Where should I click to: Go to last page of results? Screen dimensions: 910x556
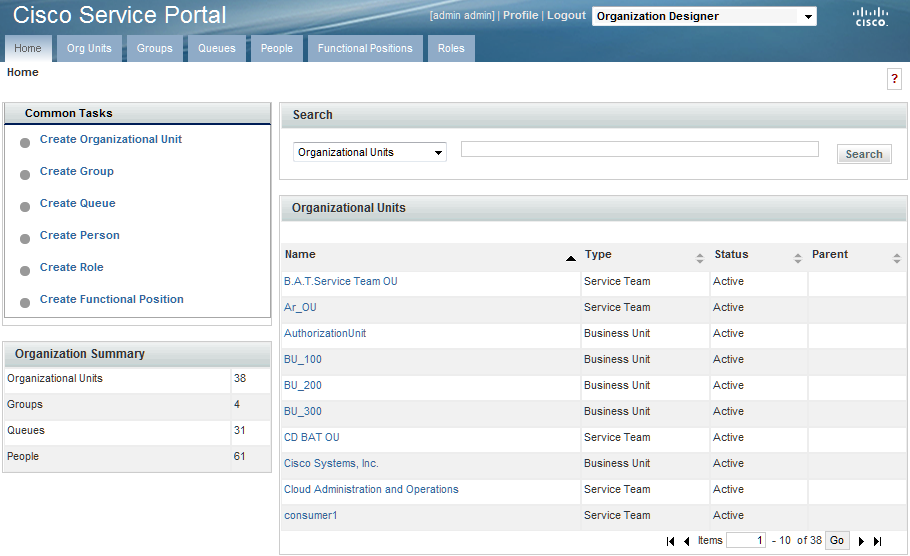coord(878,541)
